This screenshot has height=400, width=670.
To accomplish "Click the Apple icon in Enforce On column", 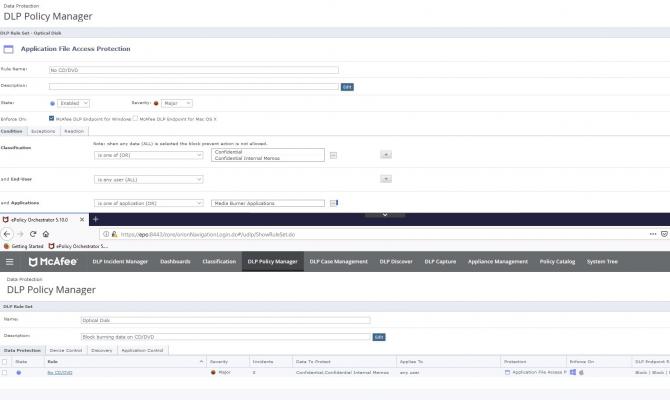I will (581, 372).
